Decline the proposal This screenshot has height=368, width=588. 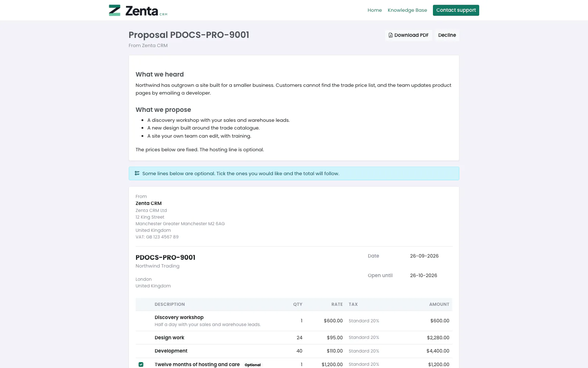(447, 35)
